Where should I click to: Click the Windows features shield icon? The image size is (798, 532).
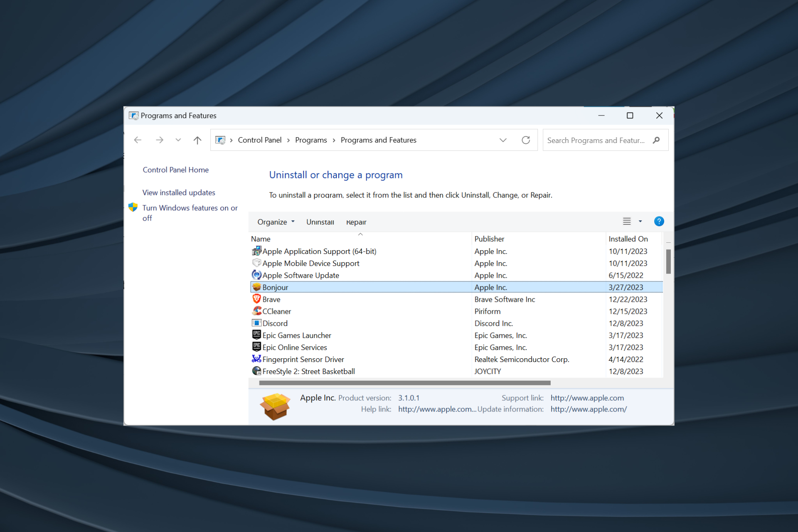pyautogui.click(x=133, y=207)
